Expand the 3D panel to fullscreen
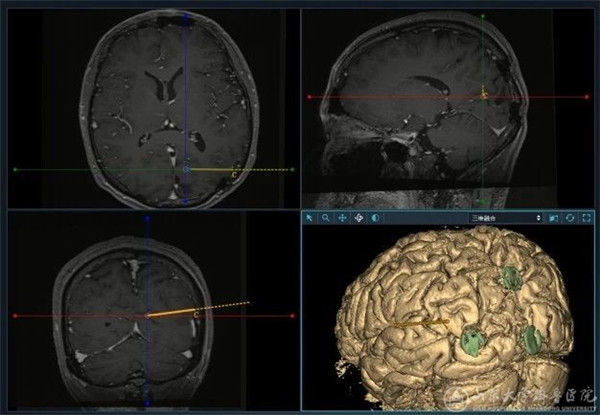This screenshot has width=600, height=415. click(x=586, y=217)
